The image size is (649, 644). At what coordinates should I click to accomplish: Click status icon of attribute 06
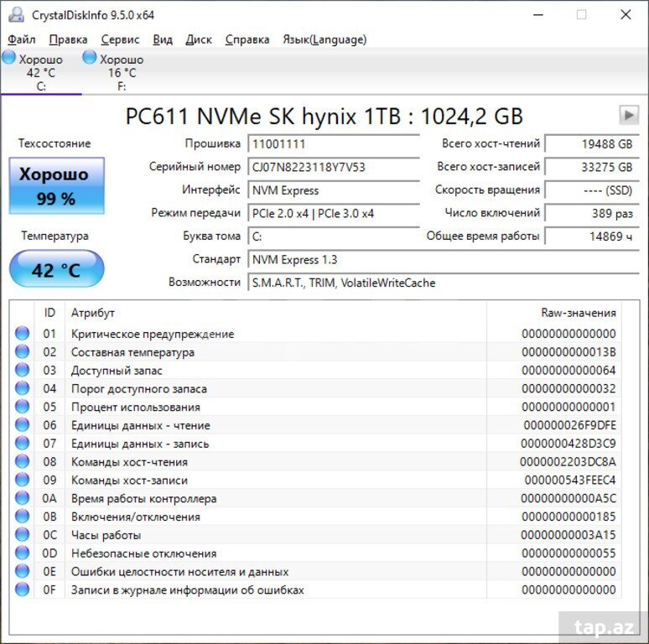click(x=23, y=424)
